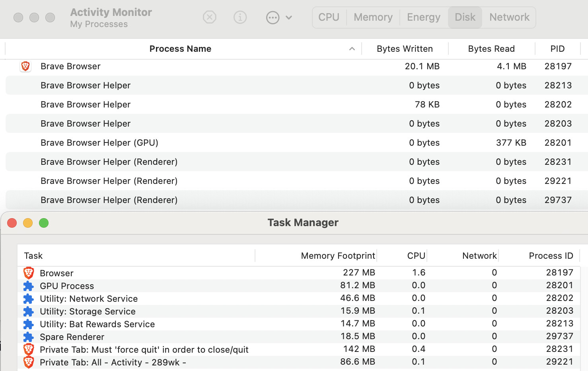Select Brave Browser Helper (GPU) row
Screen dimensions: 588x371
(296, 143)
